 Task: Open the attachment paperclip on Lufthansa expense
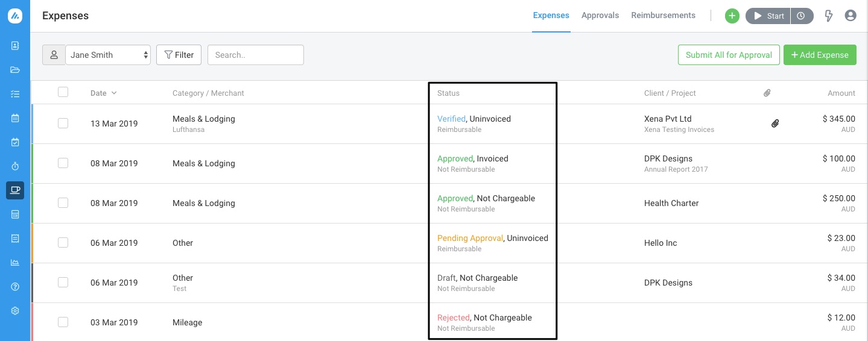775,124
